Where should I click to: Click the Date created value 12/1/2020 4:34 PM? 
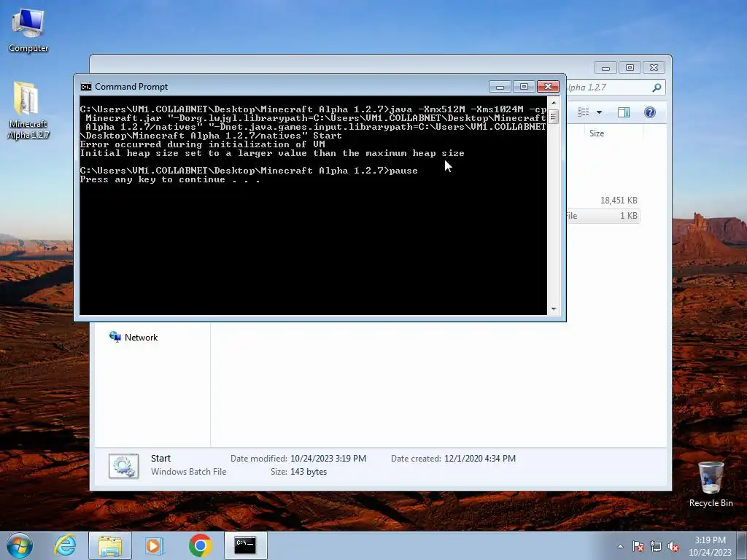coord(480,459)
